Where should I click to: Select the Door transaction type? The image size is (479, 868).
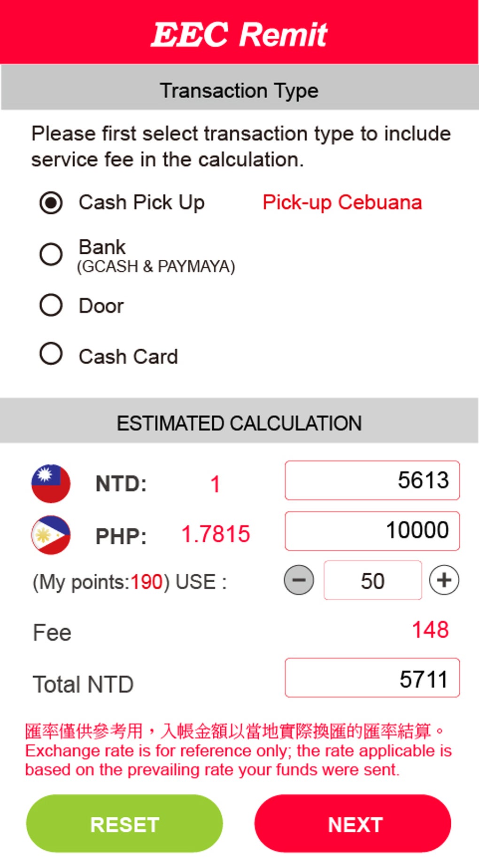click(x=51, y=305)
